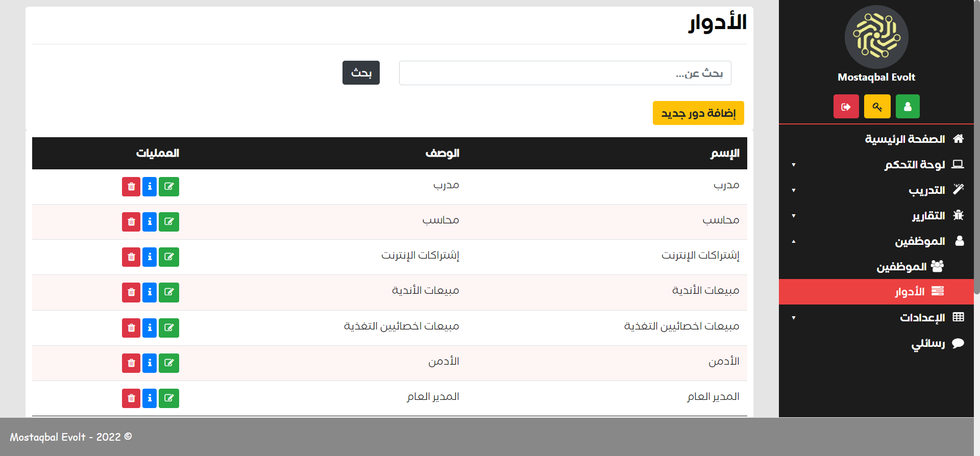This screenshot has width=980, height=456.
Task: Delete the الأدمن role
Action: (x=131, y=363)
